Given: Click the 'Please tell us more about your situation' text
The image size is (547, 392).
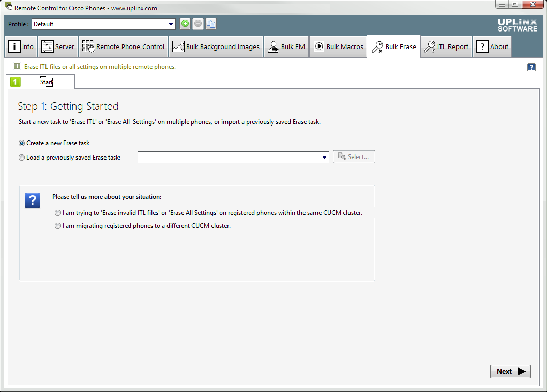Looking at the screenshot, I should [x=107, y=197].
